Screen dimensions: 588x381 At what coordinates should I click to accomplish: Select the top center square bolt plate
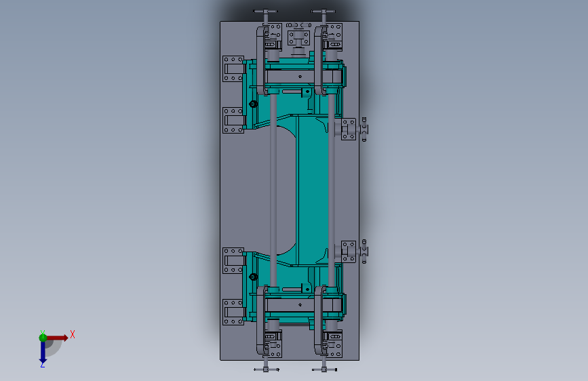coord(298,38)
